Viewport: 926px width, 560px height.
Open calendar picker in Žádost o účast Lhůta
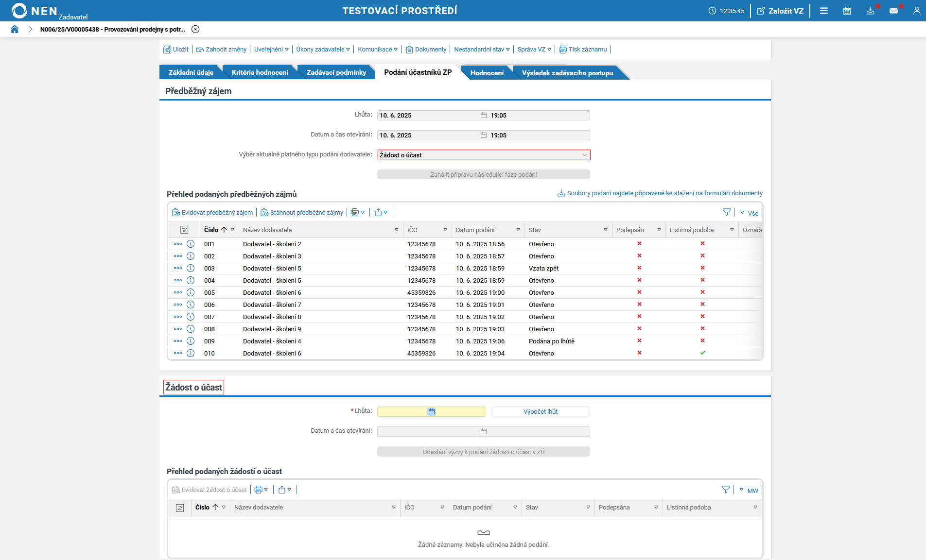(431, 411)
